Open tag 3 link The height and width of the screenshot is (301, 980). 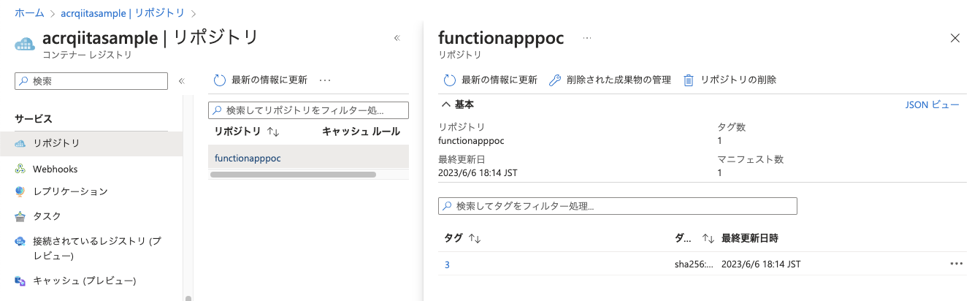point(447,264)
